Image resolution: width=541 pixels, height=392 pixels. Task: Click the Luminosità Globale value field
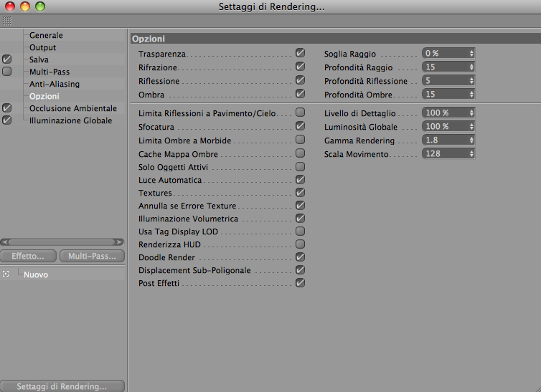click(448, 126)
